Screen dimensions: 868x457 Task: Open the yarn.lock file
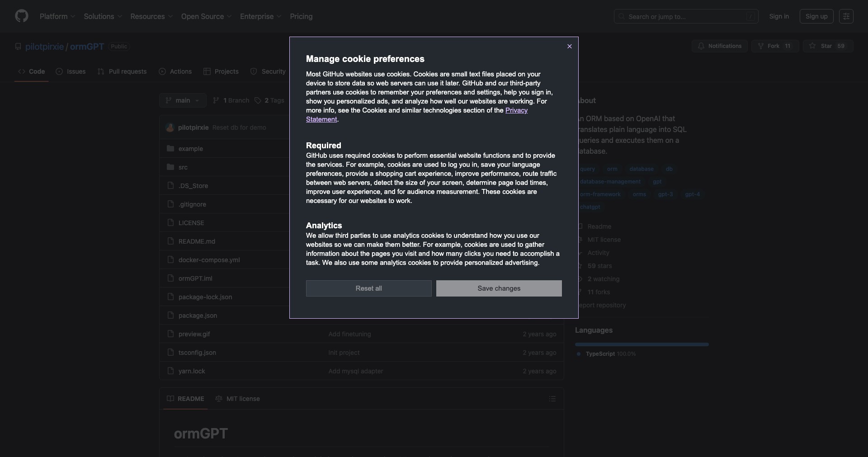(192, 371)
